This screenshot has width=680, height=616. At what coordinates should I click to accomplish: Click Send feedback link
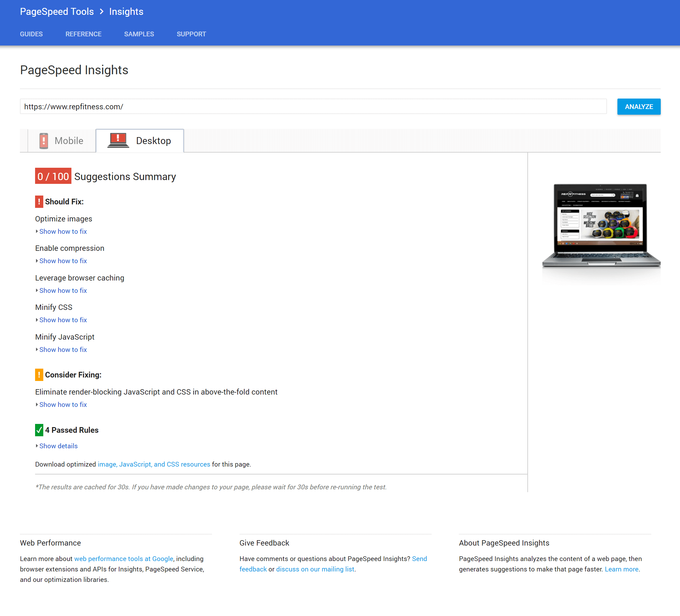tap(419, 559)
